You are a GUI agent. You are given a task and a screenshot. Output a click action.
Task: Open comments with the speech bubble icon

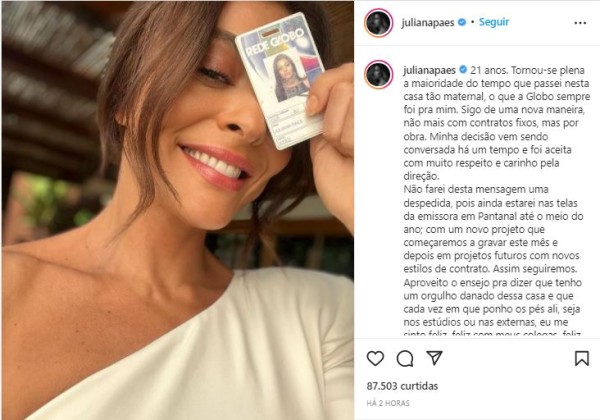404,358
